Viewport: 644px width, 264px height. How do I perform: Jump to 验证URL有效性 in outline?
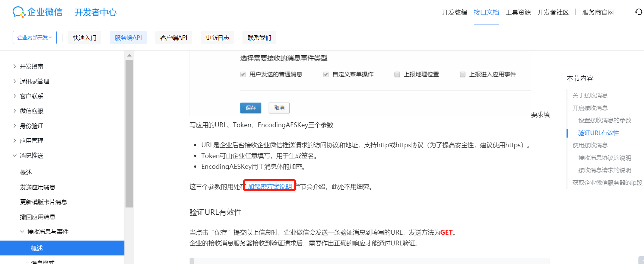[599, 133]
